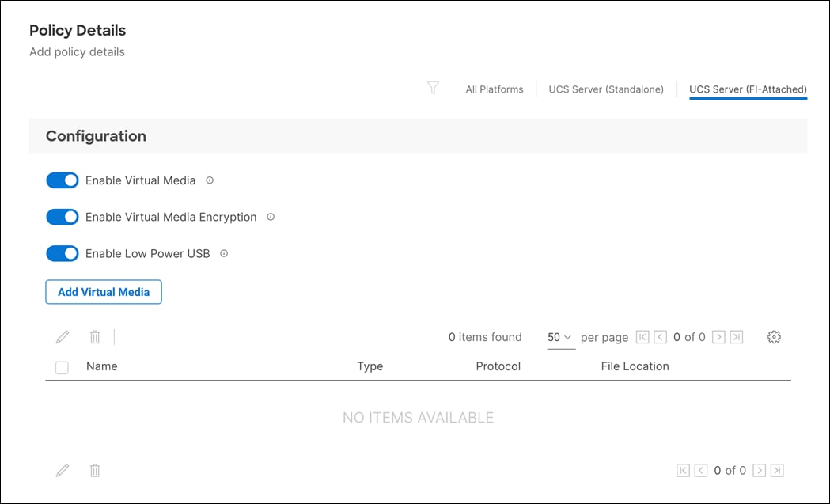Click the next page arrow above the table

point(718,336)
